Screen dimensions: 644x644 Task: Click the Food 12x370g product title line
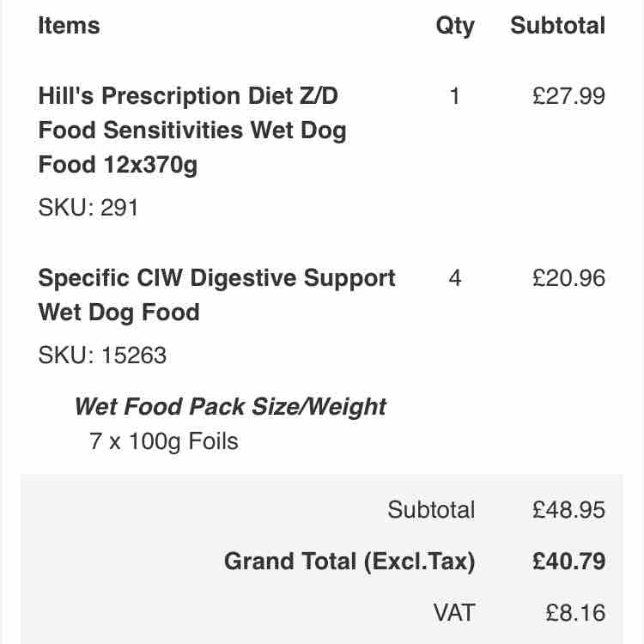point(118,165)
